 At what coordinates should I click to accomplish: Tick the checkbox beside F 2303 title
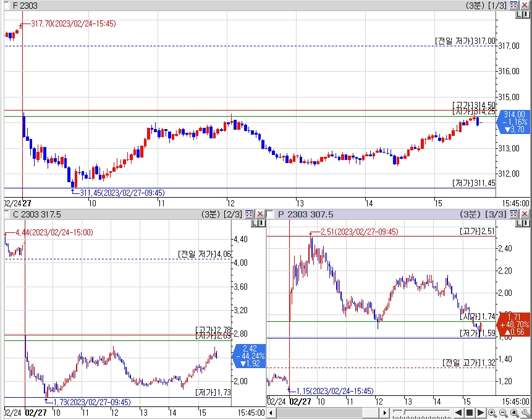point(6,6)
